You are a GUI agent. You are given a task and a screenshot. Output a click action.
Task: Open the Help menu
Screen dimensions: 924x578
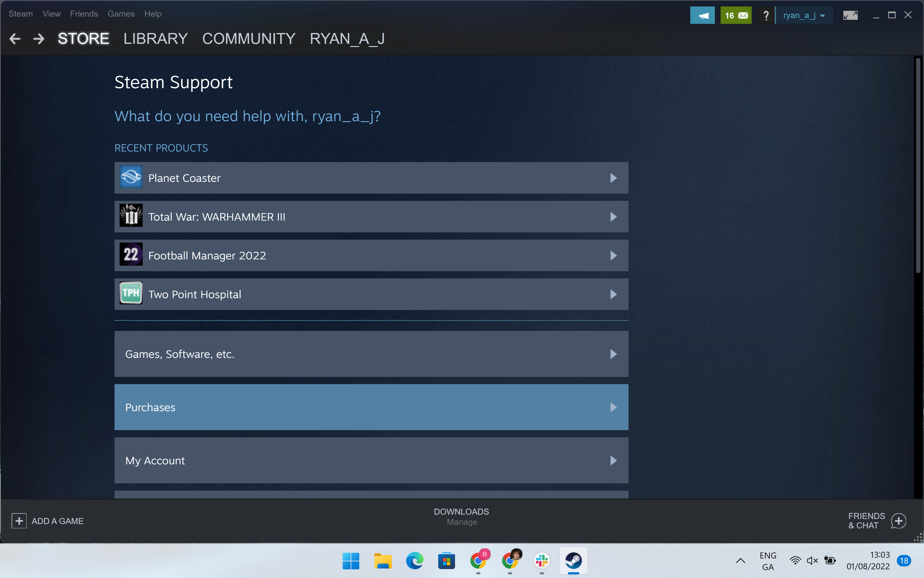[x=153, y=14]
